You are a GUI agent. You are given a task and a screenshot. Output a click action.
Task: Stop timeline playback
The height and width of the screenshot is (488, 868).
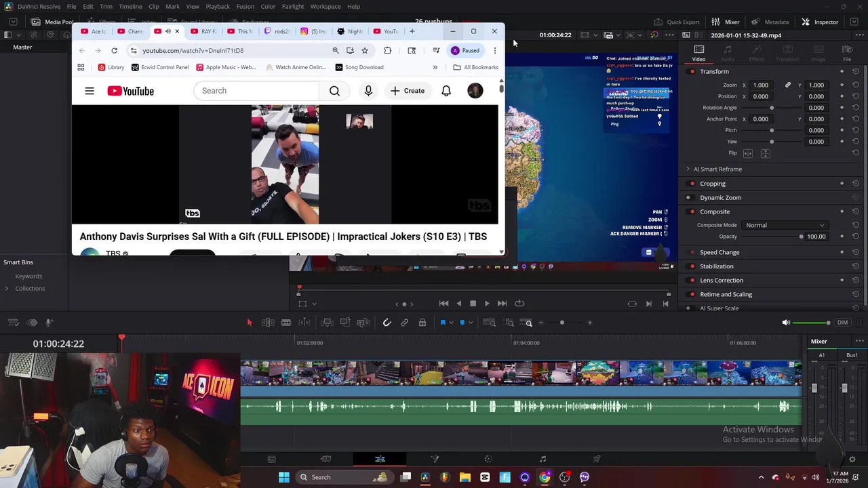[473, 304]
